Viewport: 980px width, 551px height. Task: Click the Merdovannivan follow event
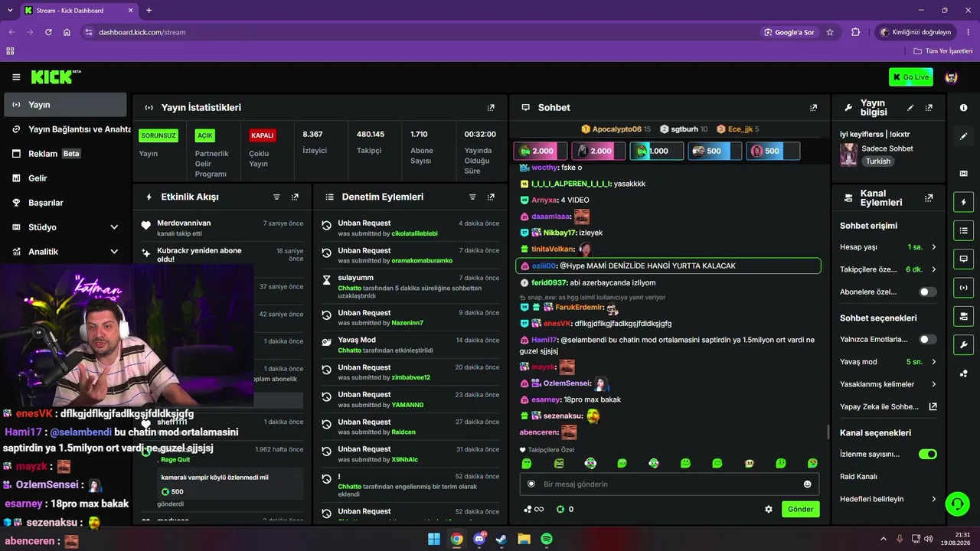coord(222,227)
